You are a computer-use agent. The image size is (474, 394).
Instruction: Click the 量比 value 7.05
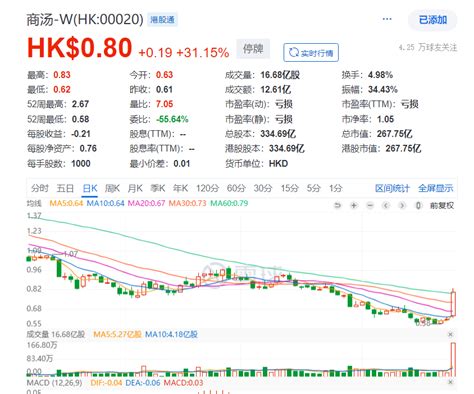click(x=165, y=104)
